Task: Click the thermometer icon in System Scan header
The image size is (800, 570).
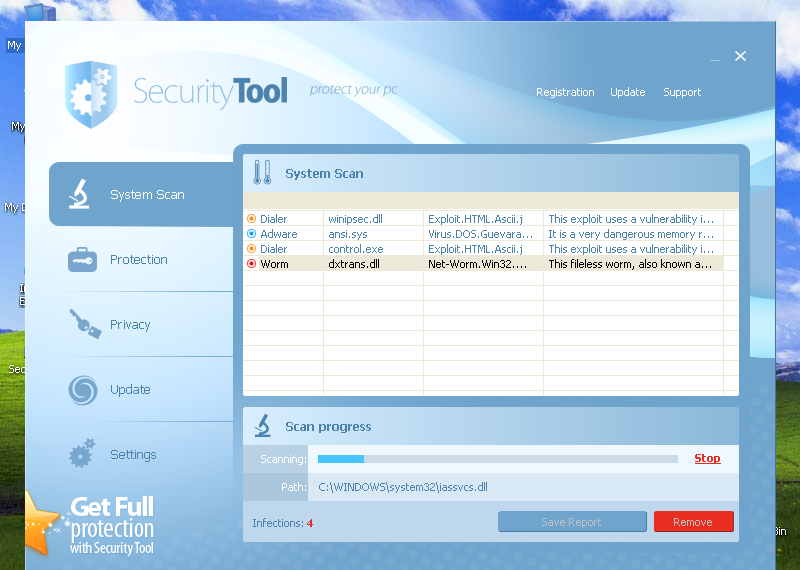Action: click(x=262, y=172)
